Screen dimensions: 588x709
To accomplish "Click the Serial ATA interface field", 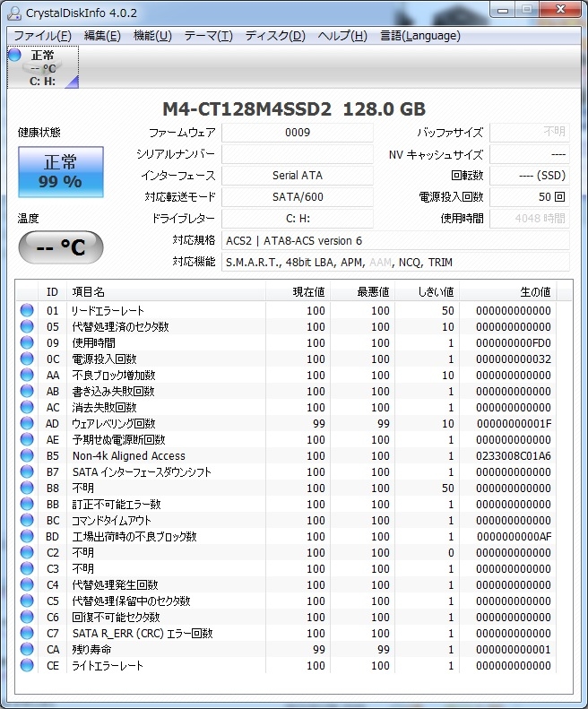I will (x=298, y=176).
